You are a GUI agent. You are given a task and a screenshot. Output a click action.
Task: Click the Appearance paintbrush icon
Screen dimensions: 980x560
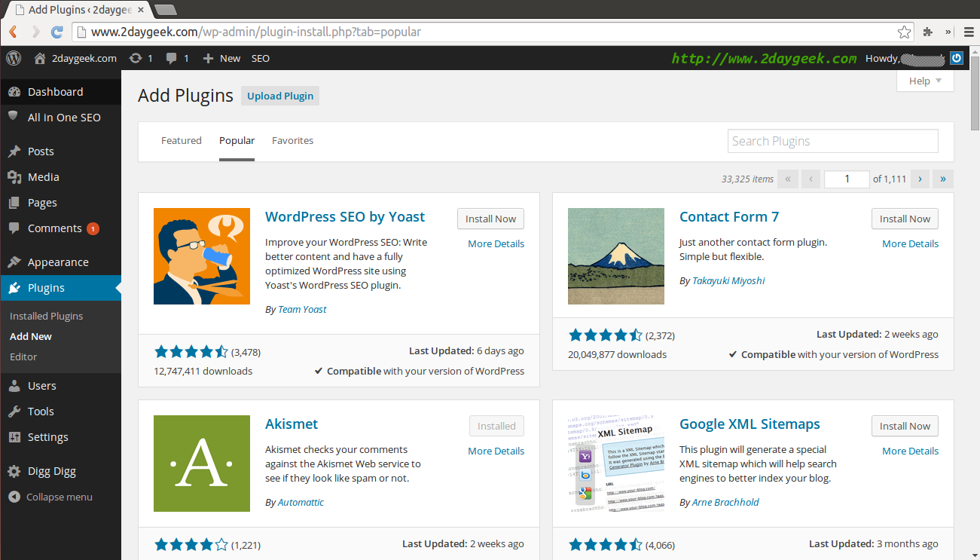14,262
